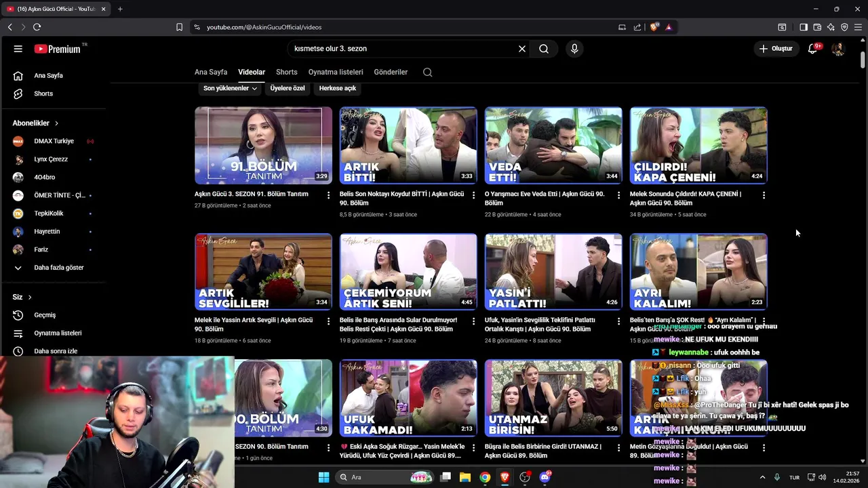Open Discord from the taskbar
Image resolution: width=868 pixels, height=488 pixels.
(545, 477)
